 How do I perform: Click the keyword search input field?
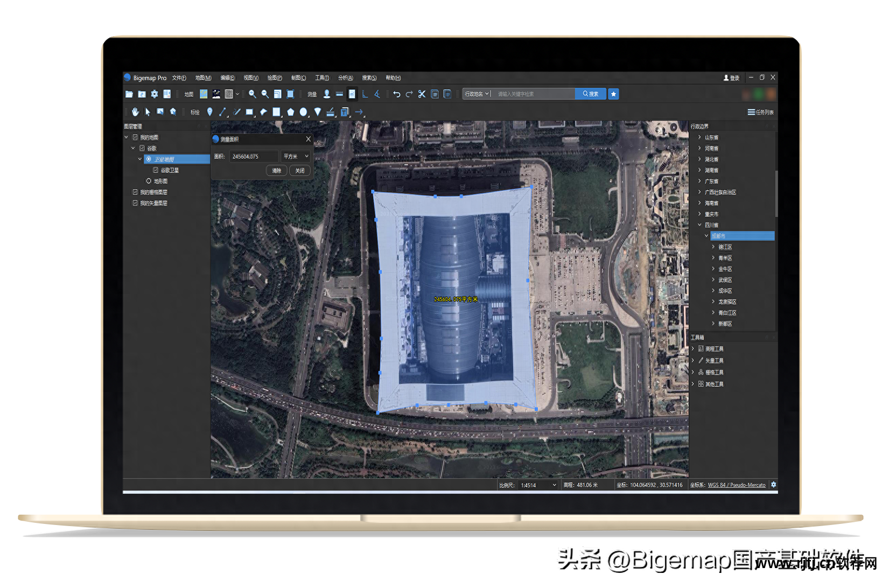(533, 94)
